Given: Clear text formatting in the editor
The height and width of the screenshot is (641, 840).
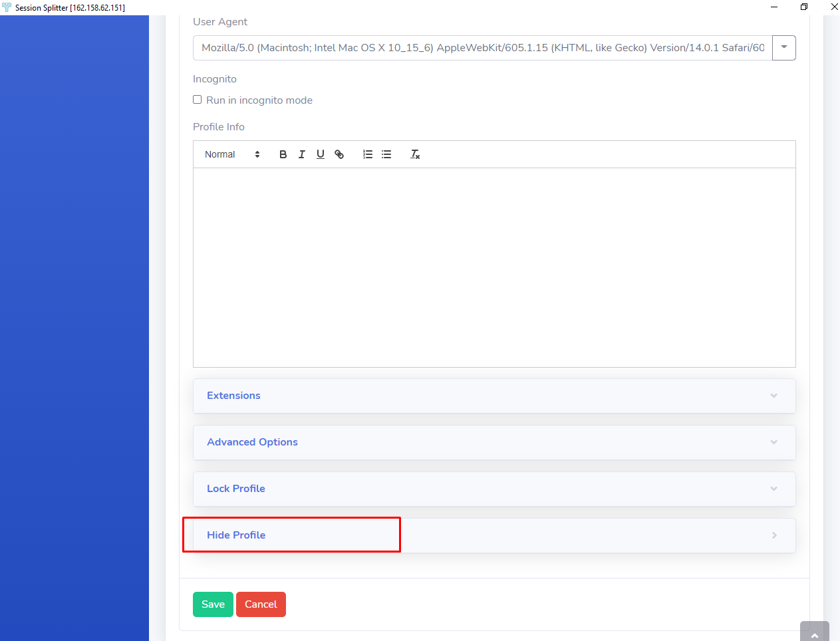Looking at the screenshot, I should [x=415, y=154].
